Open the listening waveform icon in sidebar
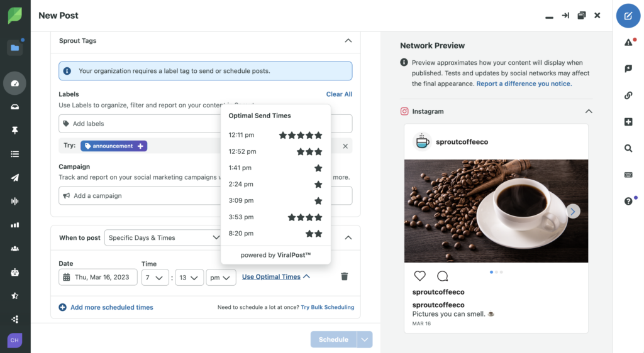 (x=15, y=201)
